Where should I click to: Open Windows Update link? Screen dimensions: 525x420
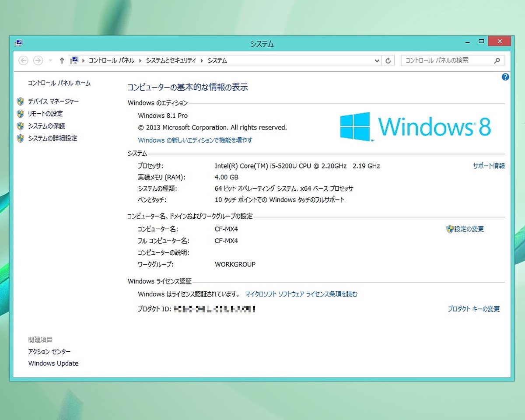tap(53, 363)
